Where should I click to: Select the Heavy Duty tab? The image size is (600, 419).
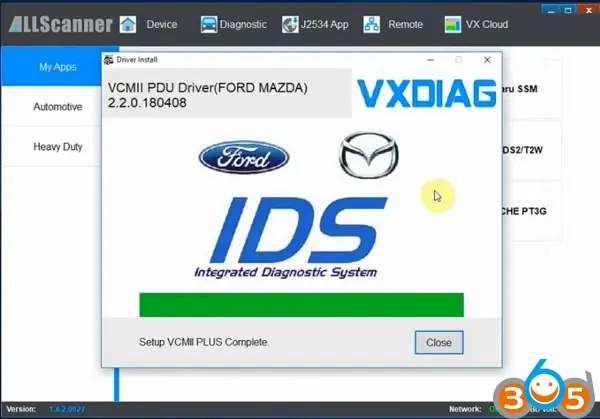pyautogui.click(x=58, y=147)
